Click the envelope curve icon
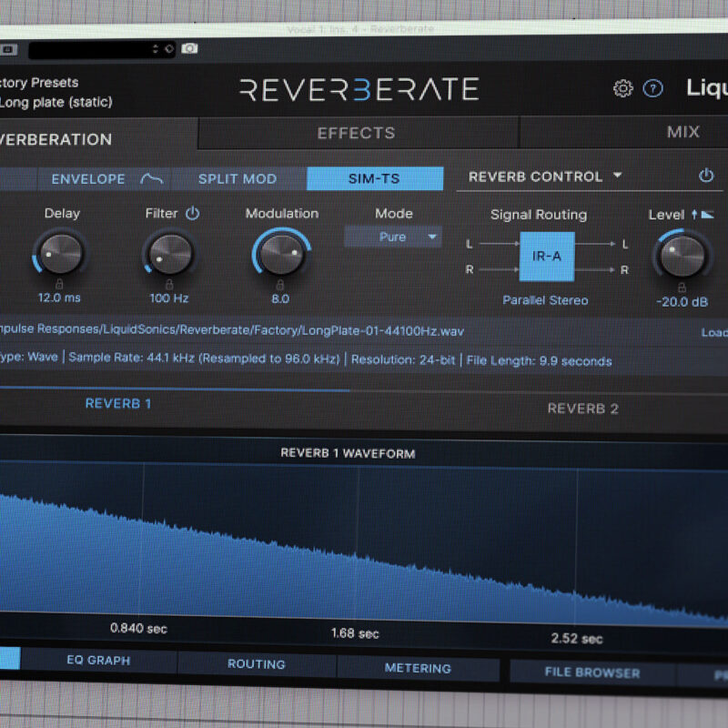The width and height of the screenshot is (728, 728). 151,178
